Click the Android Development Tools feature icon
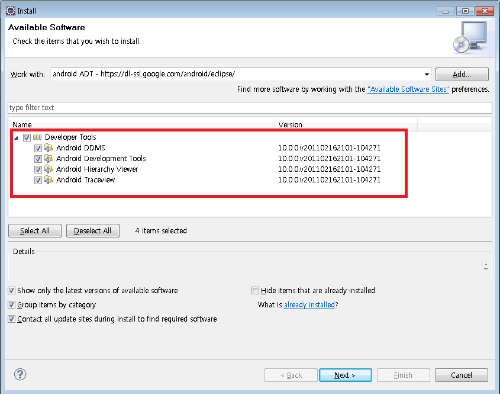 click(x=48, y=158)
